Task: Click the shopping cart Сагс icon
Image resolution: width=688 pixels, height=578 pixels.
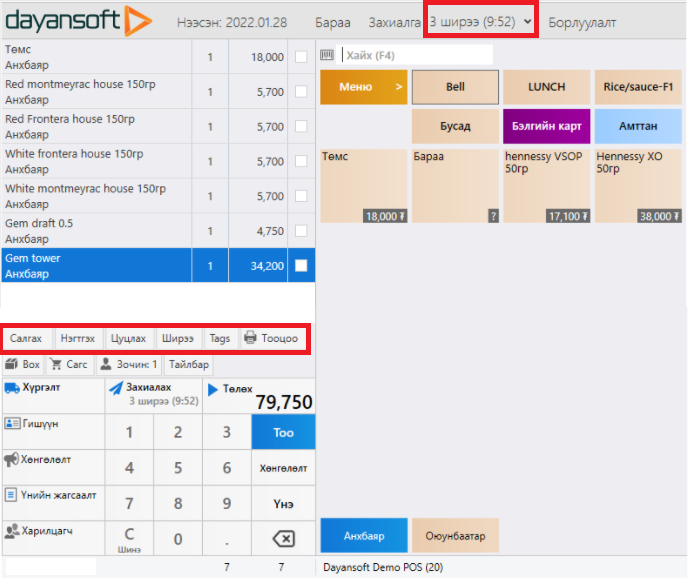Action: click(x=56, y=364)
